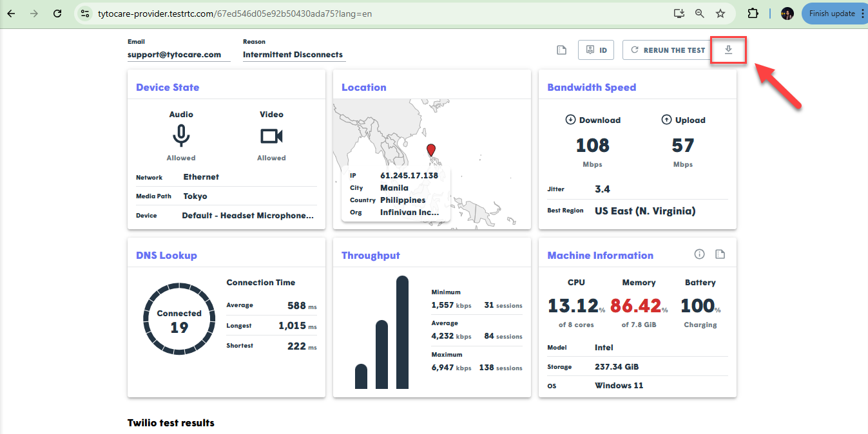Click the Model value Intel

(604, 347)
